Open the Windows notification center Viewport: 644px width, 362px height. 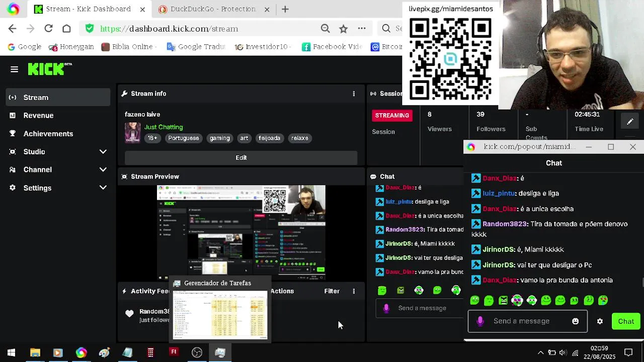[x=628, y=352]
